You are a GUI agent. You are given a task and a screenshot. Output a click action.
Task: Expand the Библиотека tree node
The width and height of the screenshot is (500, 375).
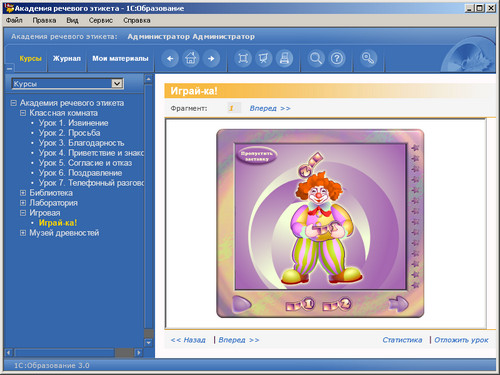23,193
